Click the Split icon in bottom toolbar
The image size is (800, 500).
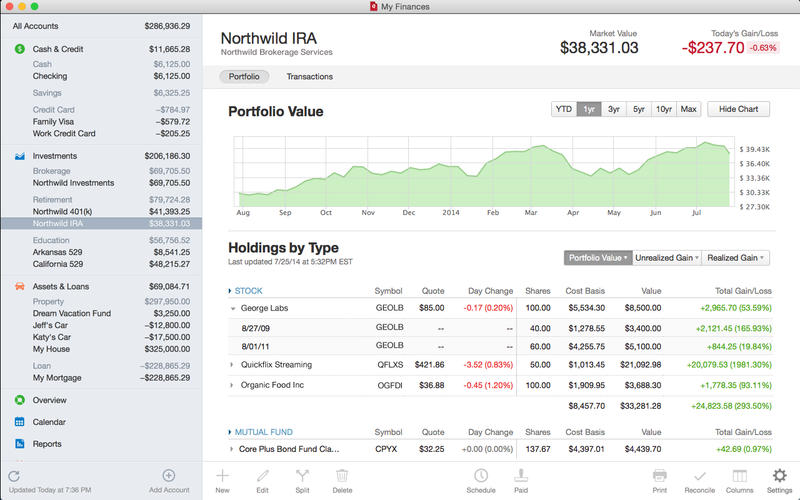[302, 477]
